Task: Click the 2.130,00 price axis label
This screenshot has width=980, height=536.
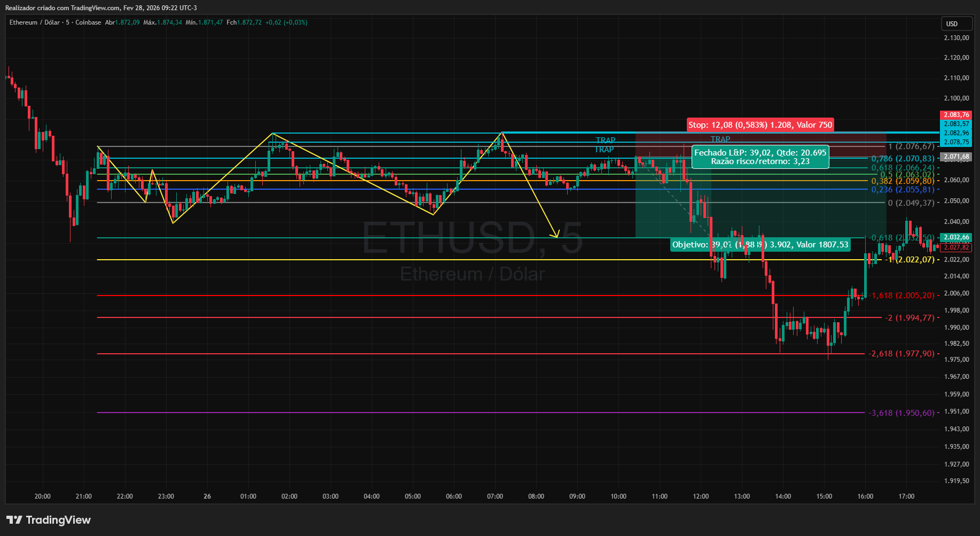Action: (957, 38)
